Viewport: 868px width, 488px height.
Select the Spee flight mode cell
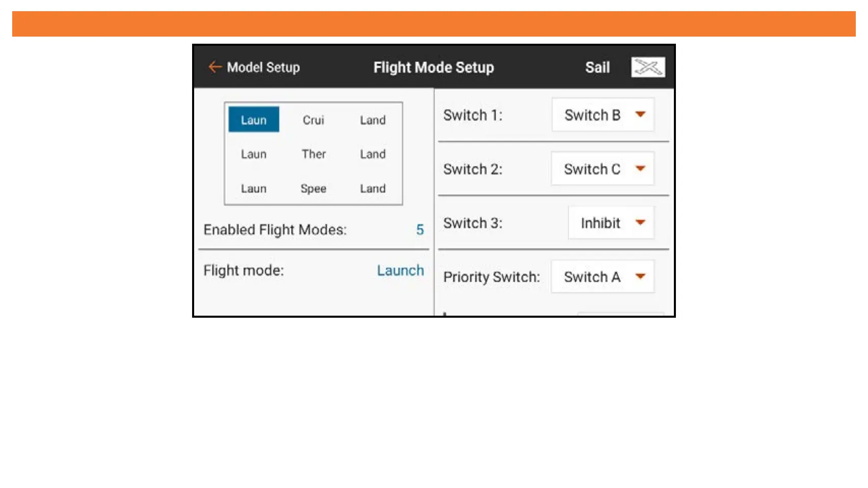(313, 189)
